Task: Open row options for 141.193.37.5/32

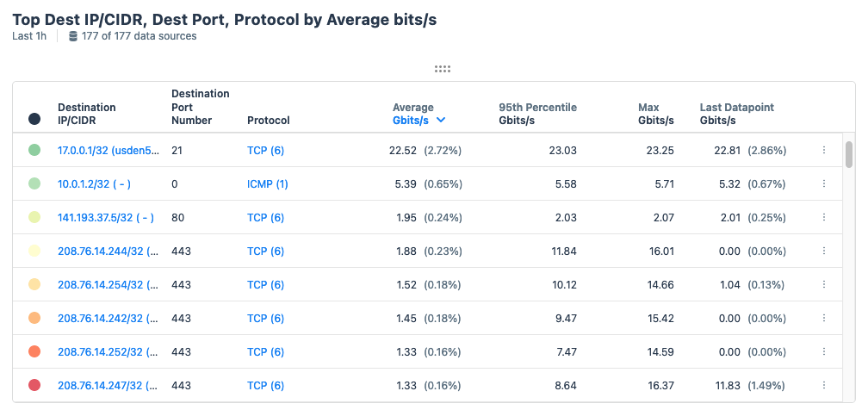Action: tap(823, 217)
